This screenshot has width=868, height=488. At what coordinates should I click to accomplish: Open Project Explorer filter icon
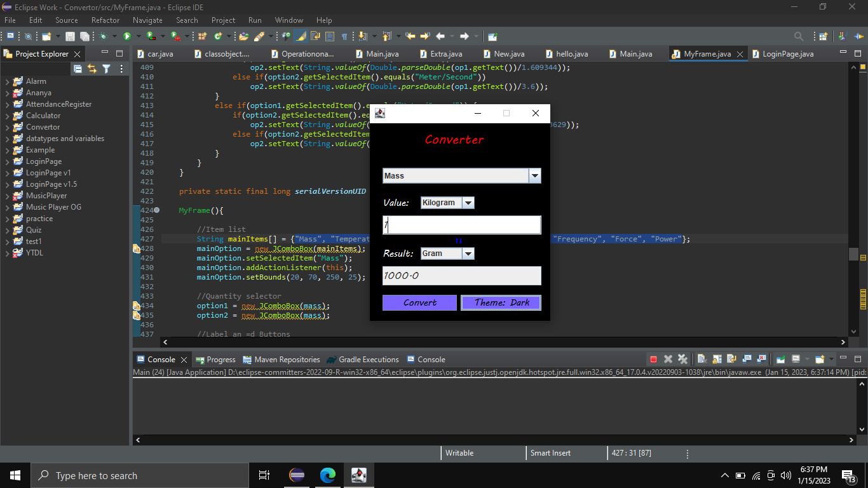[107, 69]
